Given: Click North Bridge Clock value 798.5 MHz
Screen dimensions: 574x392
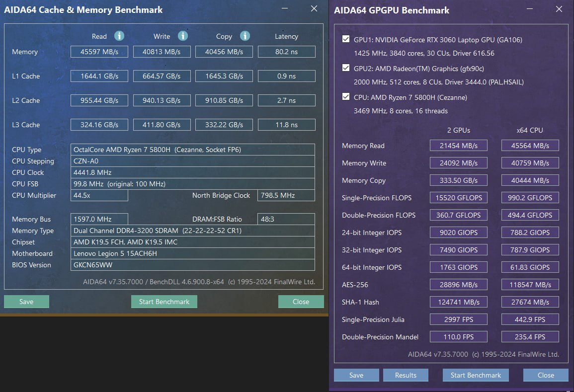Looking at the screenshot, I should 286,195.
